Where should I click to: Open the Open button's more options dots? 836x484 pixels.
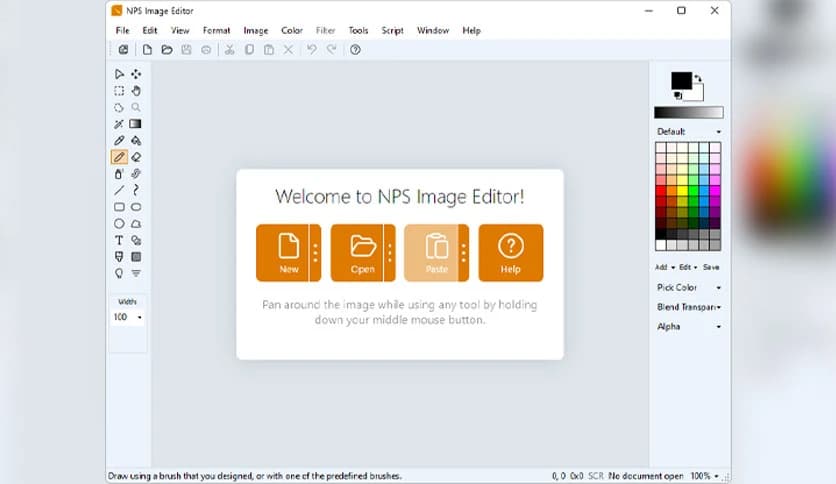(x=389, y=253)
